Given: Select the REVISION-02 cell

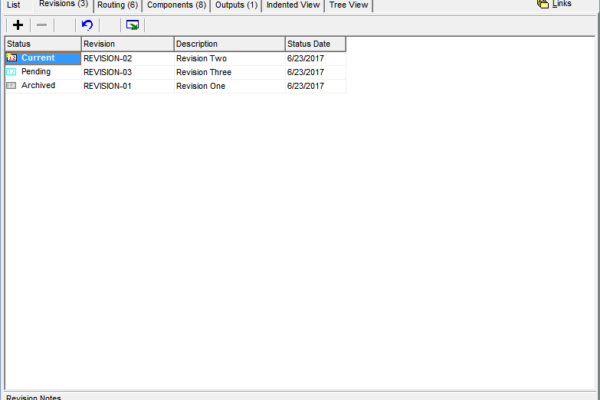Looking at the screenshot, I should point(127,59).
